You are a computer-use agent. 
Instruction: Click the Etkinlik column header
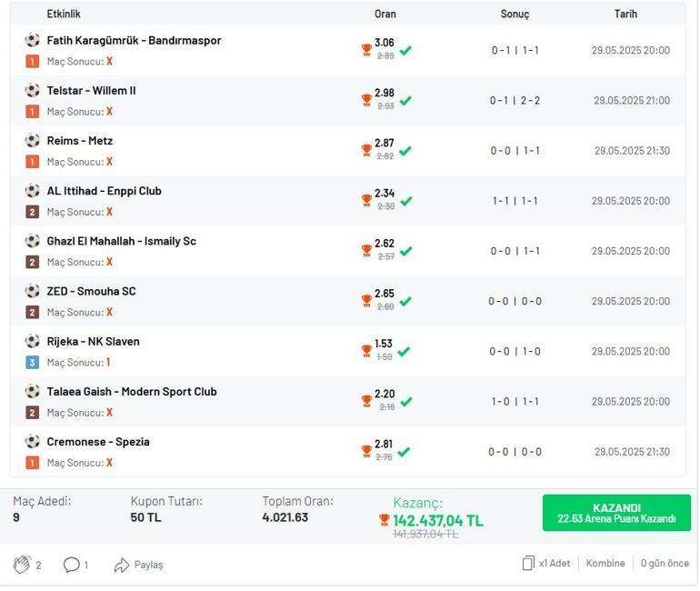64,14
